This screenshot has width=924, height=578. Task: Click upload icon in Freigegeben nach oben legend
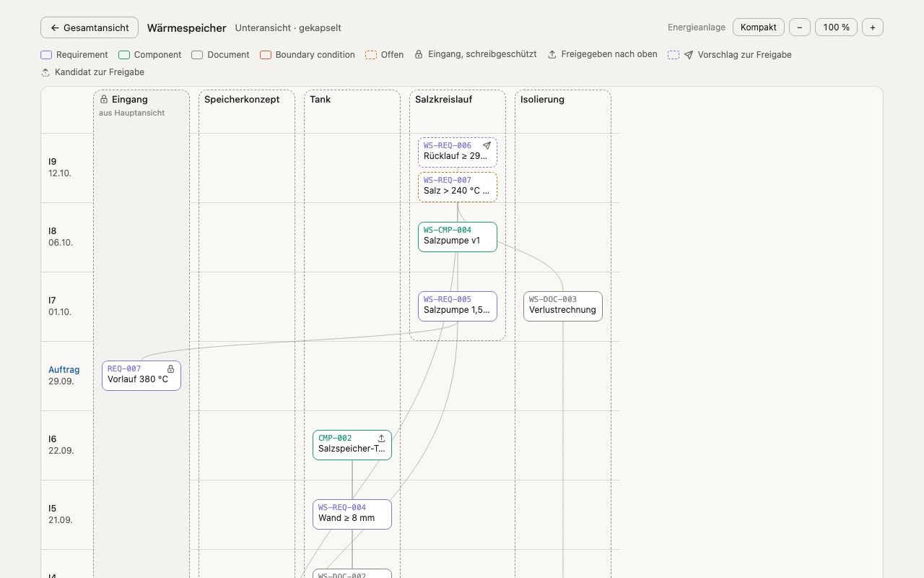click(x=552, y=54)
